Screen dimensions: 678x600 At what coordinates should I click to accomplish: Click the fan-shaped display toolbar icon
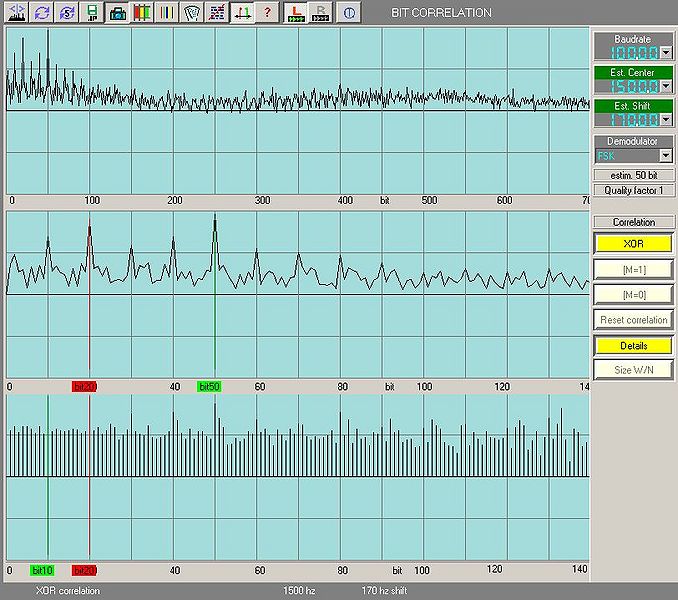[192, 12]
